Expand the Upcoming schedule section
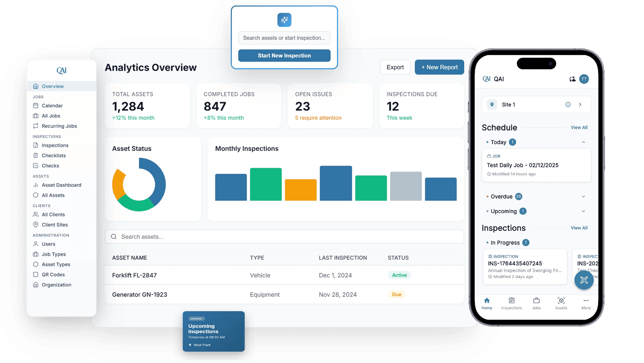The image size is (644, 363). pyautogui.click(x=583, y=211)
